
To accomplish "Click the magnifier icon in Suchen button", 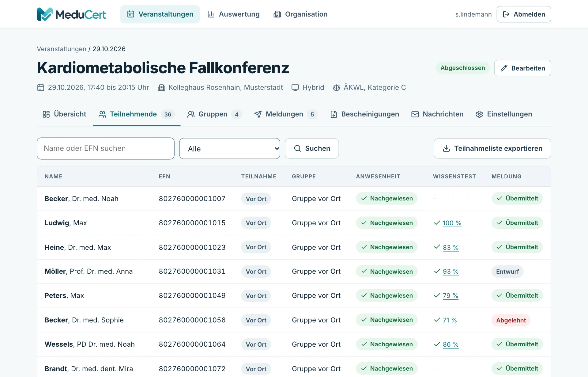I will pyautogui.click(x=297, y=148).
